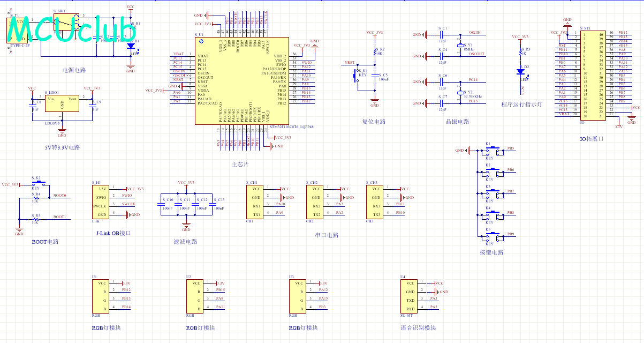This screenshot has width=644, height=343.
Task: Select the STM32F103C8T6 main chip symbol
Action: click(241, 80)
